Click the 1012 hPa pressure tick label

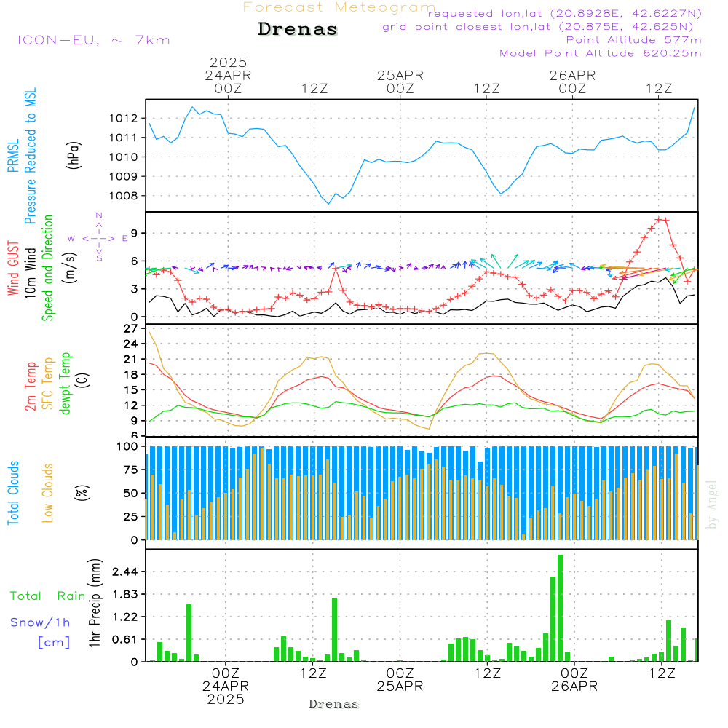coord(124,119)
